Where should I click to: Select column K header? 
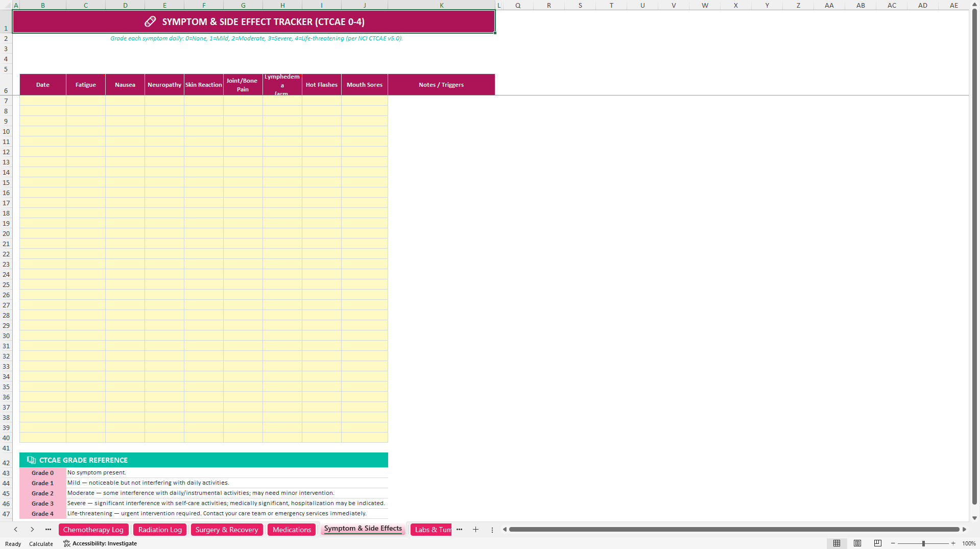pyautogui.click(x=441, y=6)
